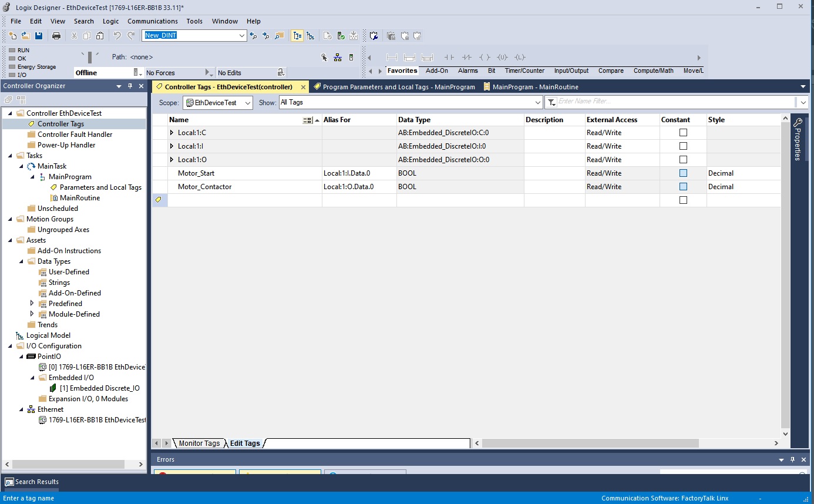The height and width of the screenshot is (504, 814).
Task: Click Find Previous icon beside search box
Action: click(253, 36)
